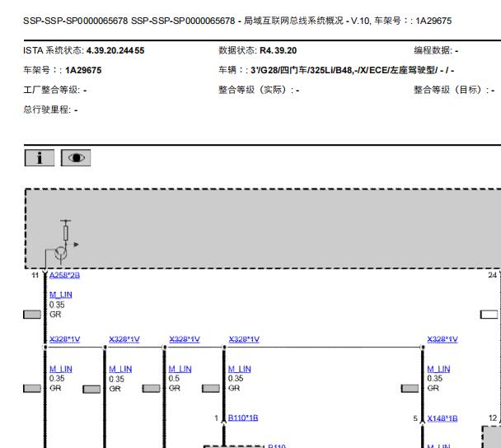Open X148*1B connector link
This screenshot has width=501, height=448.
(442, 418)
